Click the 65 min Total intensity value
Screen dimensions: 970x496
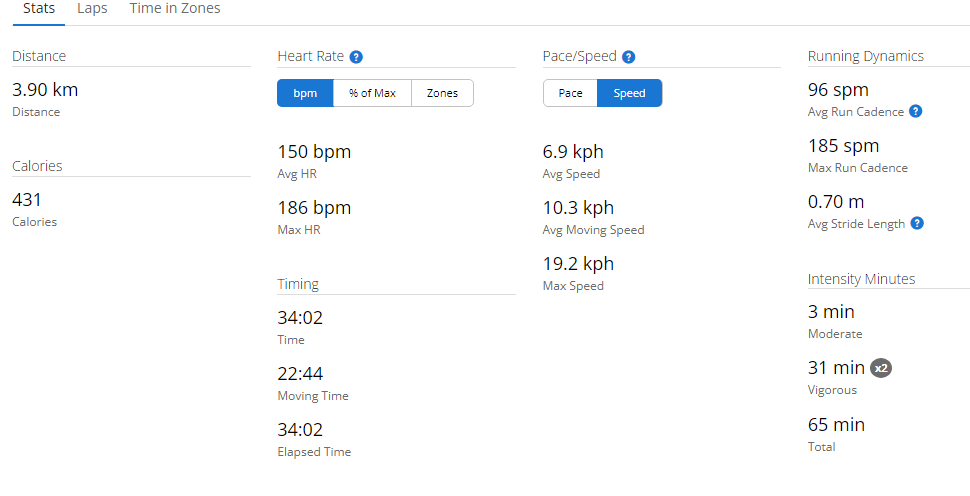[x=836, y=424]
